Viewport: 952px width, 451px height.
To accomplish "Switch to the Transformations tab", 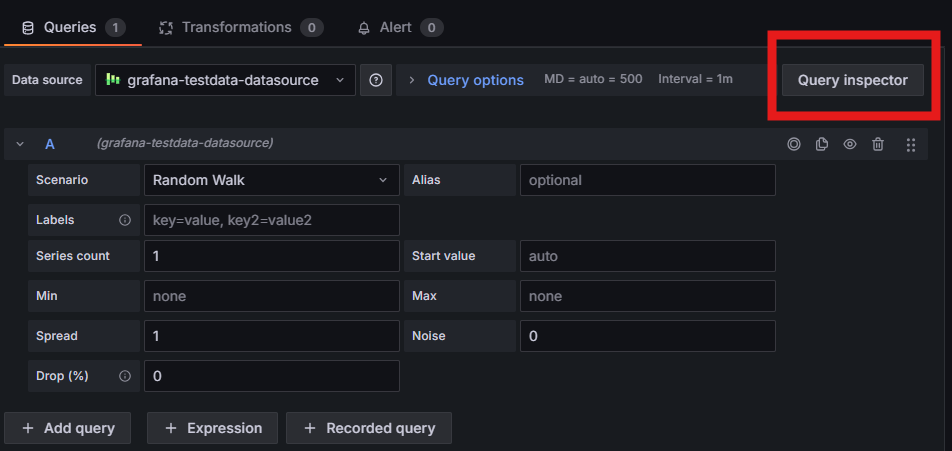I will click(240, 27).
